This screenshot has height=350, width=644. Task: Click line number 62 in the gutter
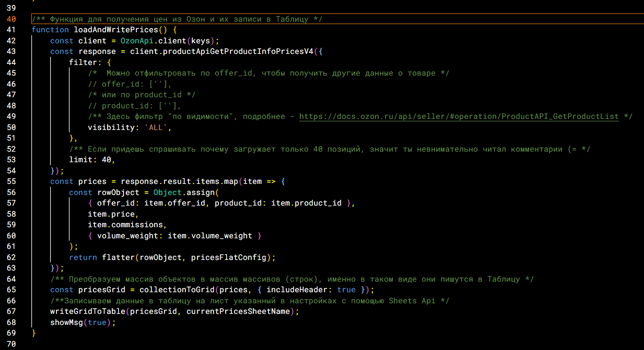[12, 258]
